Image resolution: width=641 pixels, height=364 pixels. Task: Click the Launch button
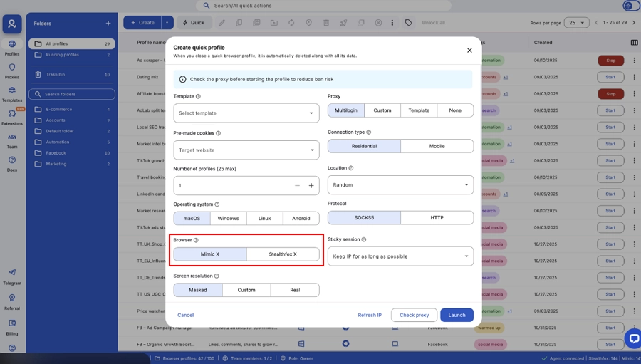coord(457,315)
